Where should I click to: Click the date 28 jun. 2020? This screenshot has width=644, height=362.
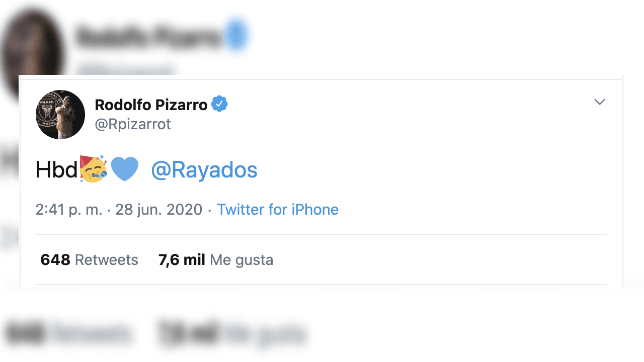click(x=159, y=210)
